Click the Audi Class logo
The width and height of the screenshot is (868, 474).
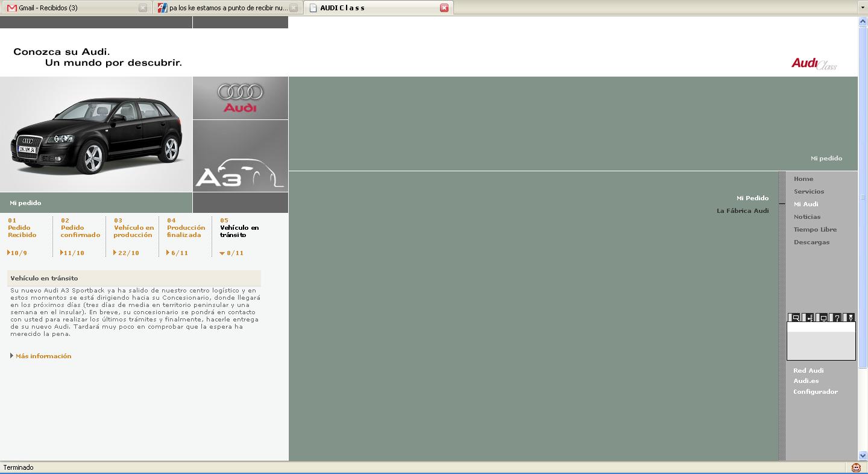click(x=814, y=63)
